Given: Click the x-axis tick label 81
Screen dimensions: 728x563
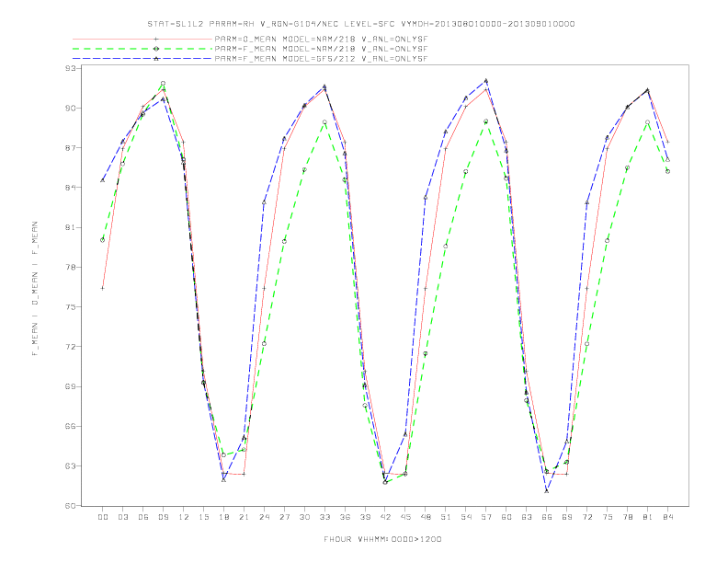Looking at the screenshot, I should tap(648, 517).
